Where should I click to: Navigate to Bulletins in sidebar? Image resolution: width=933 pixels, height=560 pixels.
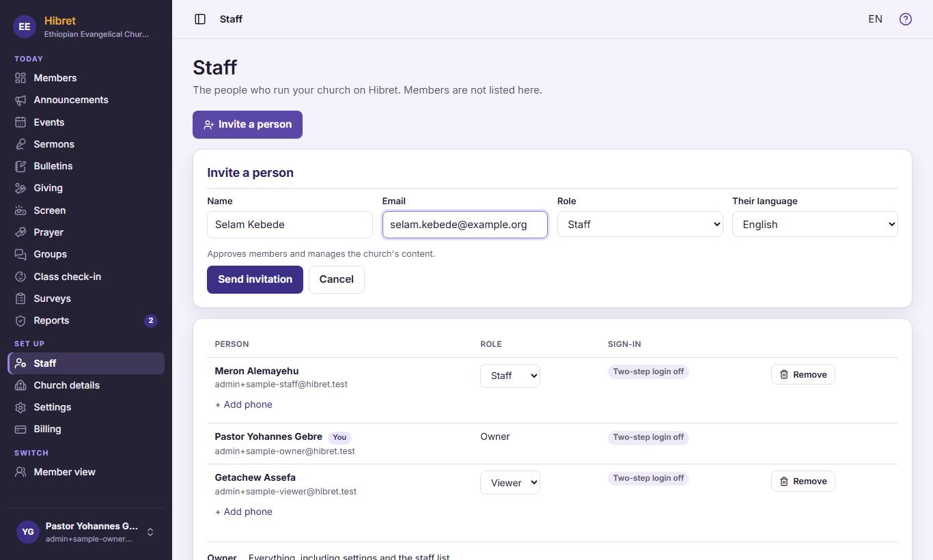(86, 166)
